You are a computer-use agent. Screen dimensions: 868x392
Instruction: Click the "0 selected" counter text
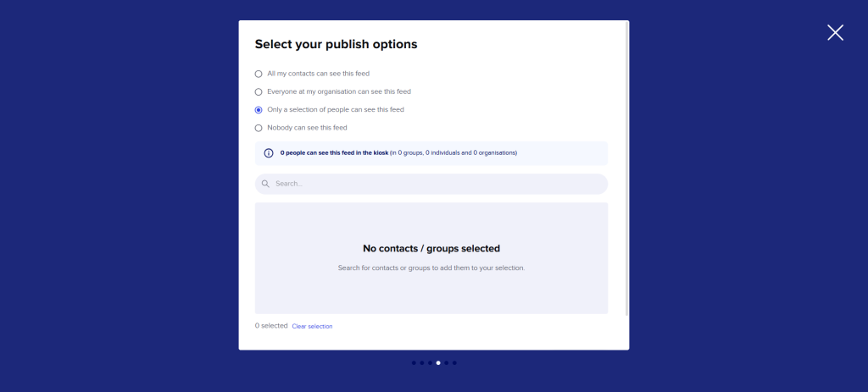271,326
